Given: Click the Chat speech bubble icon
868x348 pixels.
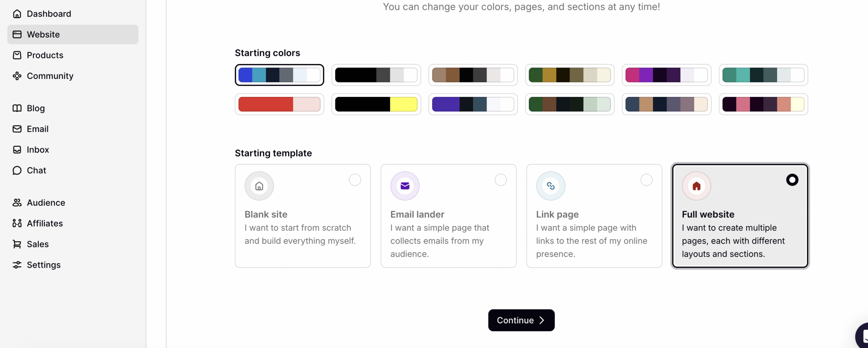Looking at the screenshot, I should (17, 170).
